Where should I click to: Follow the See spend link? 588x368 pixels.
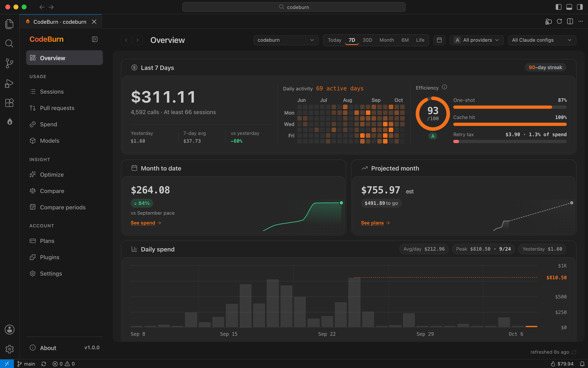pos(146,223)
